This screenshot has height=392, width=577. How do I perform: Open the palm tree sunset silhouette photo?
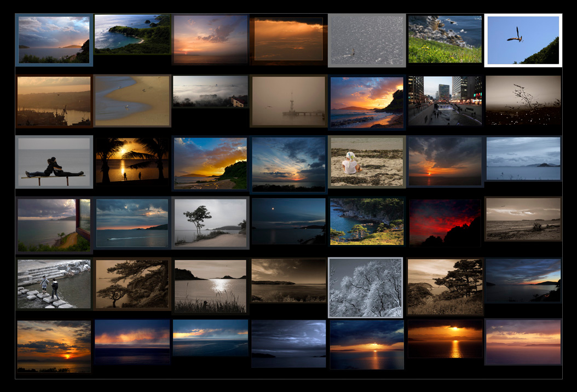(132, 160)
